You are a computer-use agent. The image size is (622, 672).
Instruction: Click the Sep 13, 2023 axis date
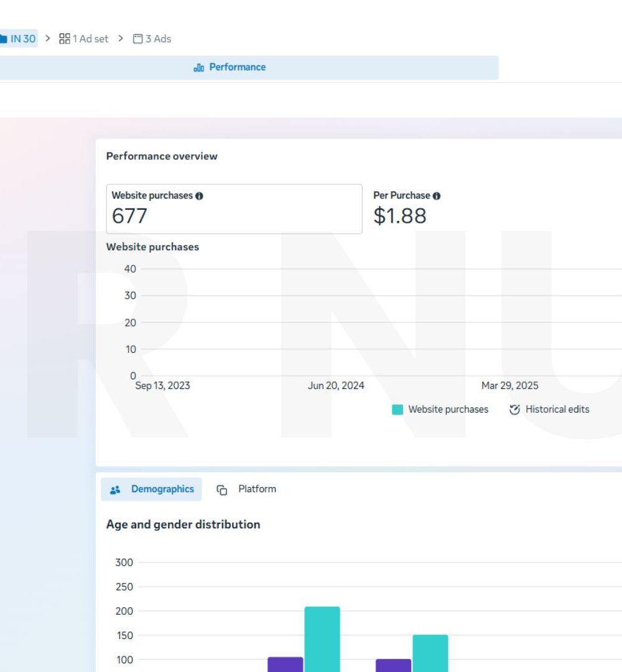pos(162,385)
